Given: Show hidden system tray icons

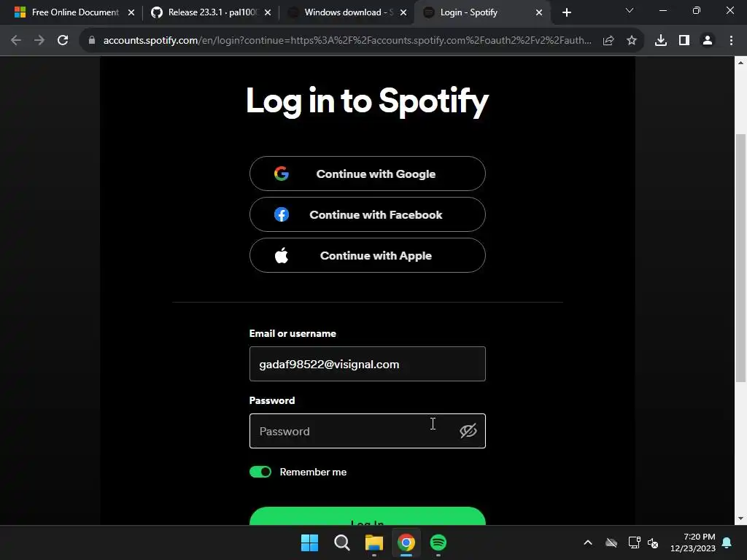Looking at the screenshot, I should tap(588, 542).
